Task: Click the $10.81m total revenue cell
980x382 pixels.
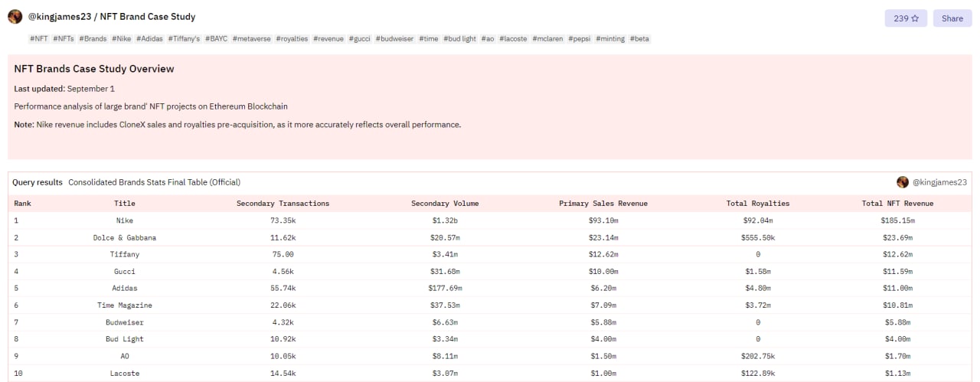Action: pos(897,305)
